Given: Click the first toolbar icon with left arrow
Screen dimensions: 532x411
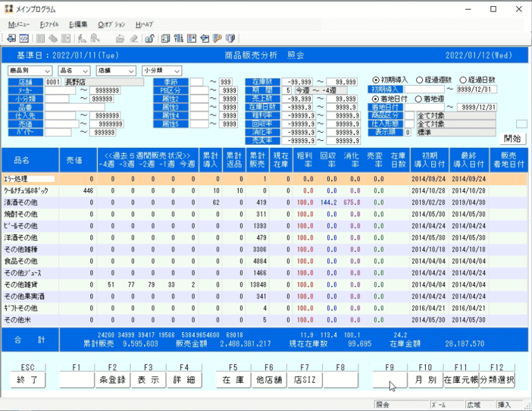Looking at the screenshot, I should pos(11,39).
